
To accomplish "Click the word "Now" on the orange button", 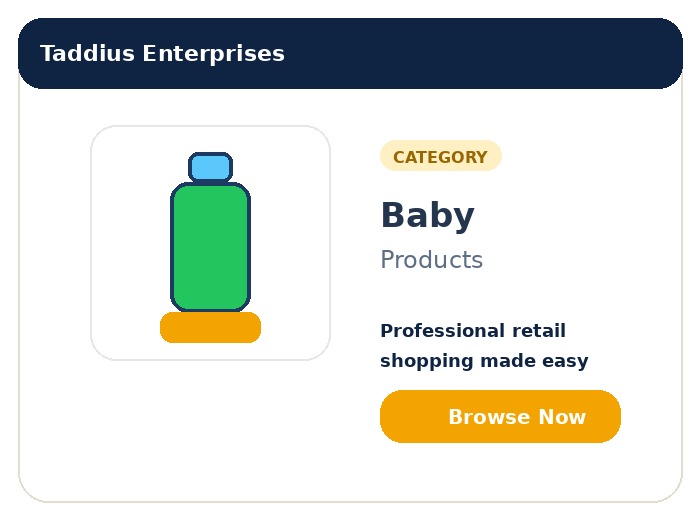I will (x=562, y=417).
